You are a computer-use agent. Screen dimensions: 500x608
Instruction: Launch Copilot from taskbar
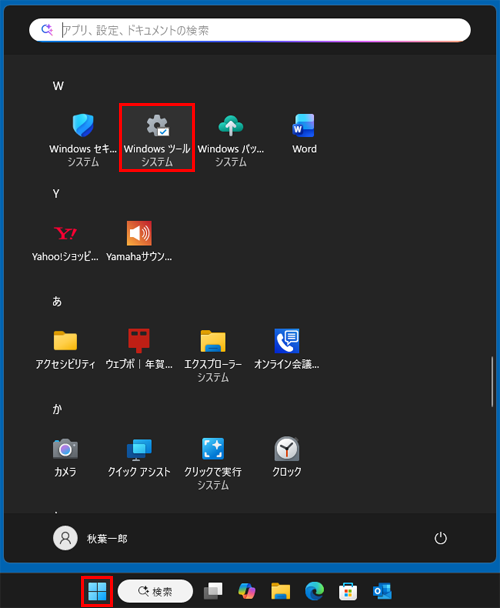coord(247,591)
